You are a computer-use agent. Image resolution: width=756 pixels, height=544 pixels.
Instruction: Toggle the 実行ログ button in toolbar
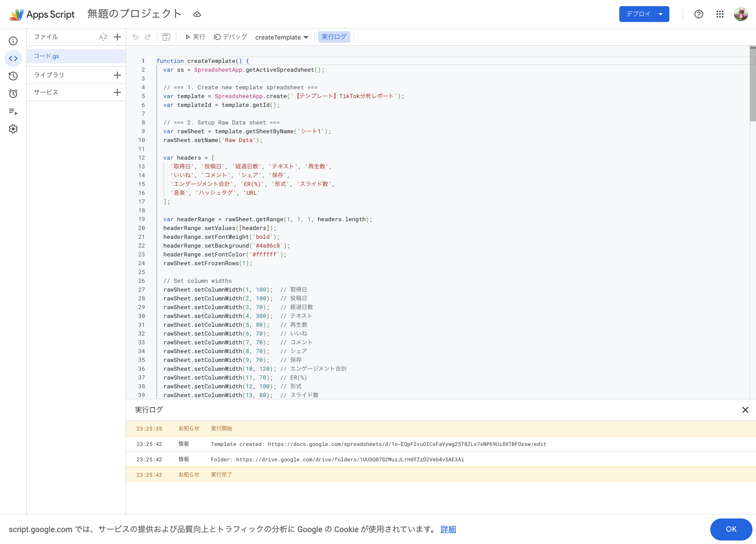click(334, 37)
